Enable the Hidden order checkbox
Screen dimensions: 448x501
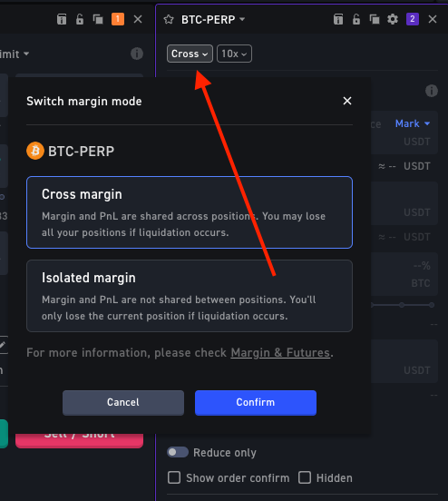click(305, 477)
